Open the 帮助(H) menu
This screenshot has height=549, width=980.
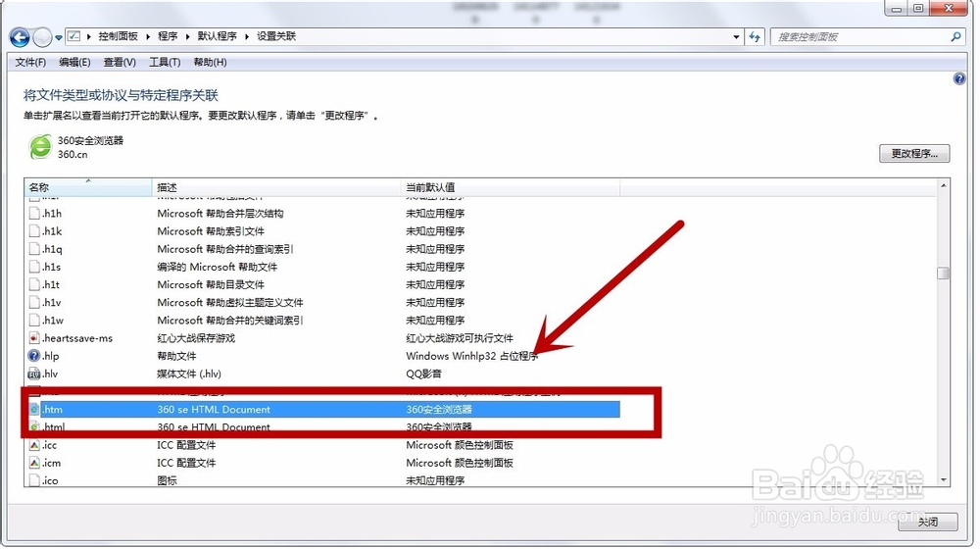[210, 62]
